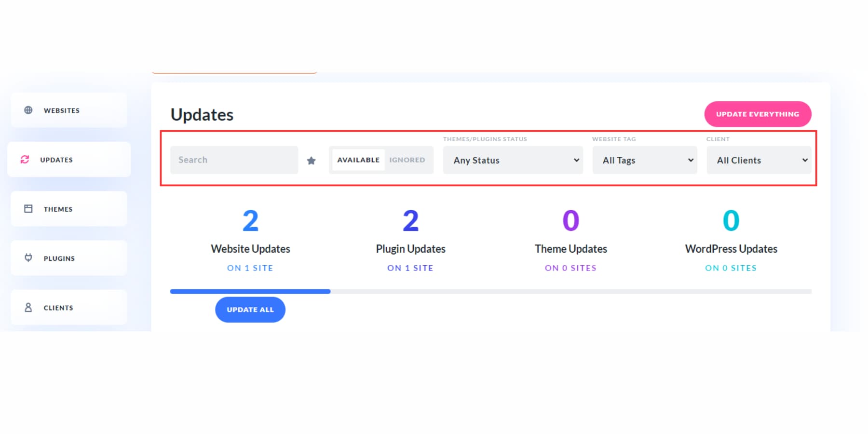The width and height of the screenshot is (868, 434).
Task: Select the Websites globe icon in sidebar
Action: (28, 110)
